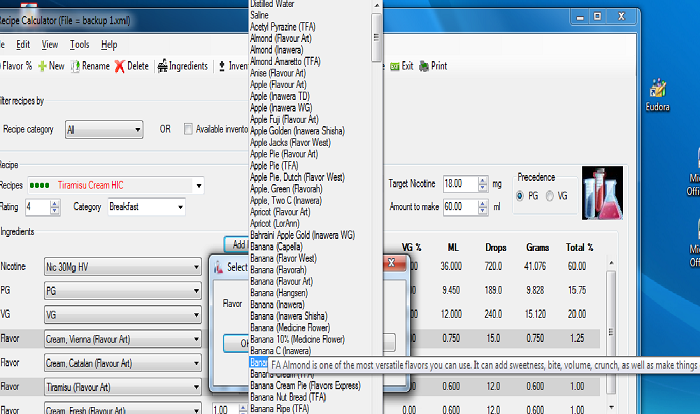Pick Apple Golden (Inawera Shisha)
This screenshot has width=700, height=414.
pyautogui.click(x=297, y=131)
